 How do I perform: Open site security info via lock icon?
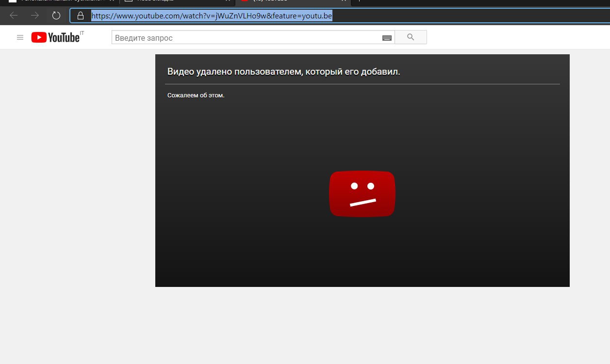click(x=81, y=16)
